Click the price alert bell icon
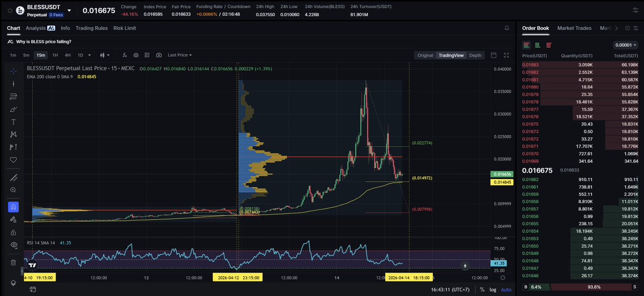Screen dimensions: 644x296 click(506, 28)
